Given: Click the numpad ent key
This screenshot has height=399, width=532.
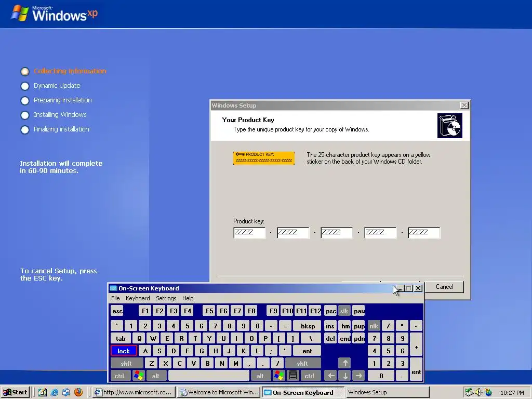Looking at the screenshot, I should coord(416,369).
